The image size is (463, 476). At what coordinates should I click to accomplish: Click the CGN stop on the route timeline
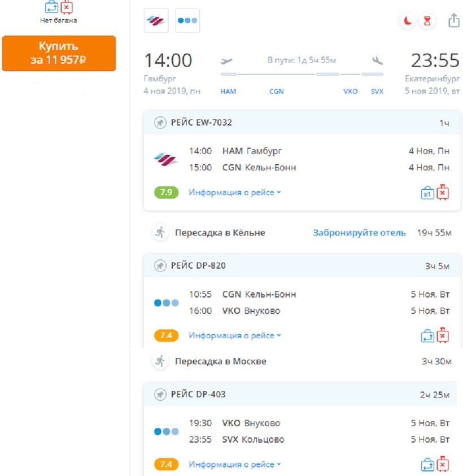[x=276, y=91]
